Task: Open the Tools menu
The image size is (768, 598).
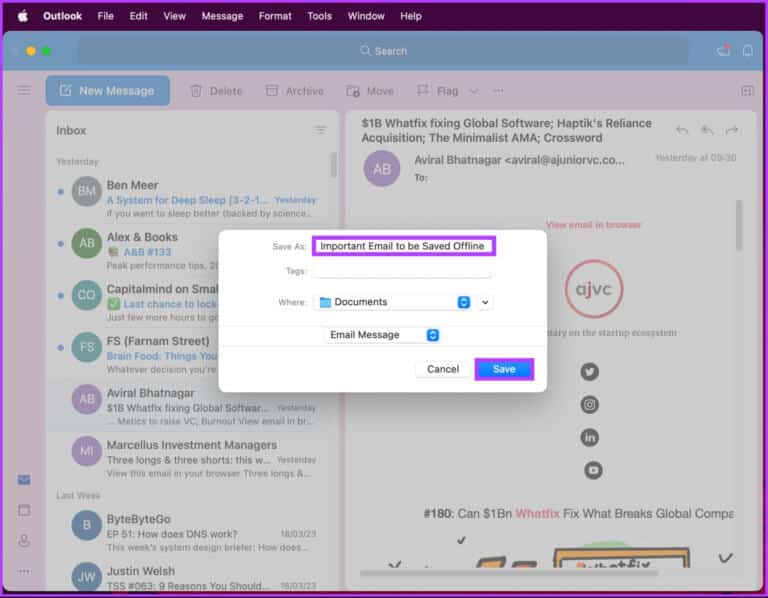Action: pyautogui.click(x=319, y=16)
